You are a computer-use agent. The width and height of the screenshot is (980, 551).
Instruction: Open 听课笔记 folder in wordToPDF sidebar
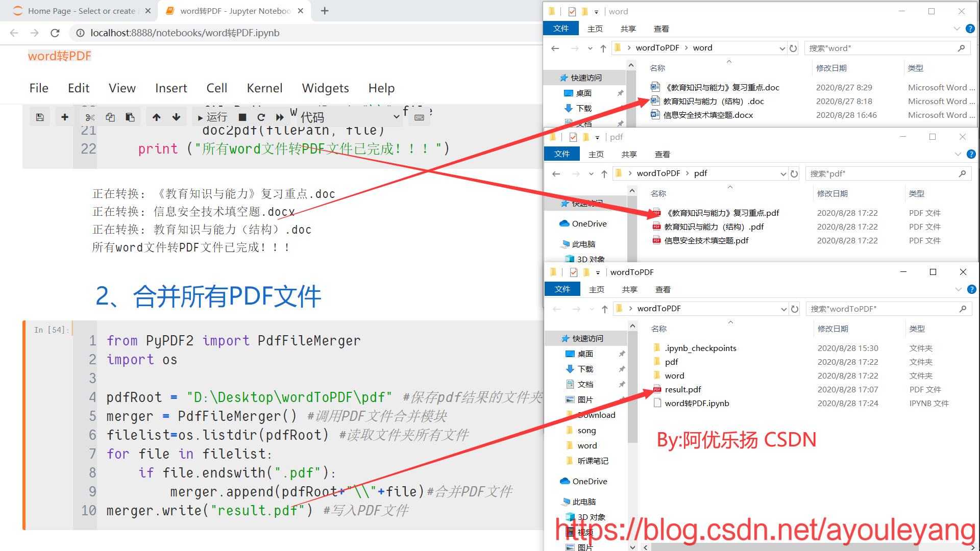(x=593, y=461)
